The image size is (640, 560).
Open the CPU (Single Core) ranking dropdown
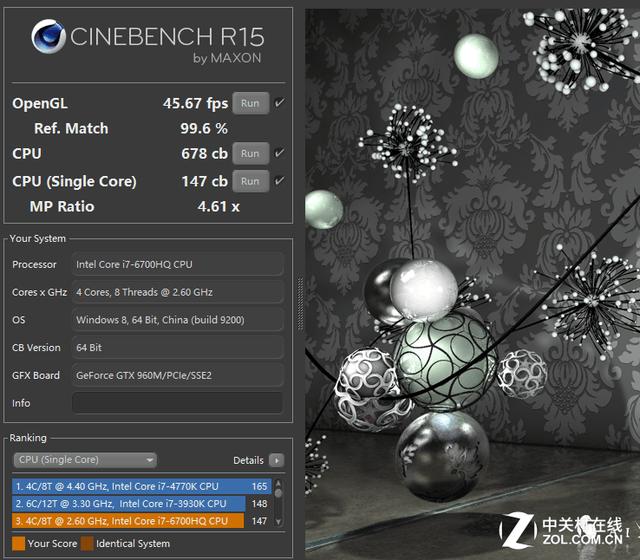(x=85, y=460)
